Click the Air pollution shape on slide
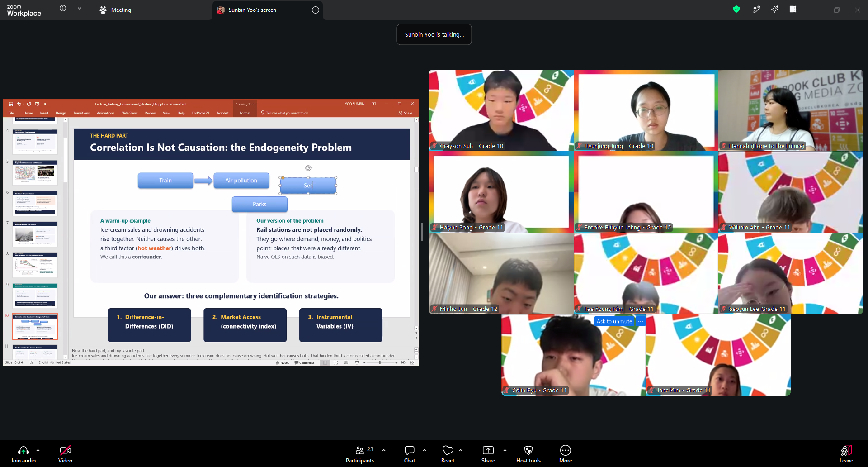Viewport: 868px width, 467px height. pyautogui.click(x=241, y=181)
